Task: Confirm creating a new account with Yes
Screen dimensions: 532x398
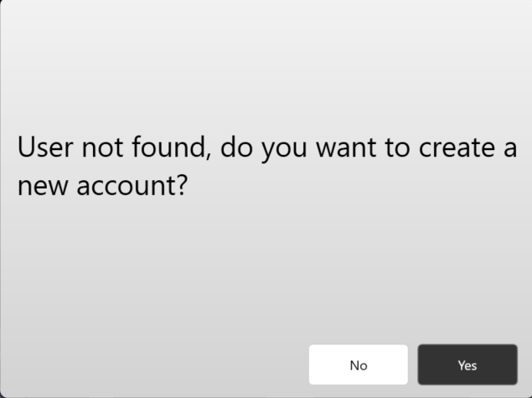Action: [x=467, y=364]
